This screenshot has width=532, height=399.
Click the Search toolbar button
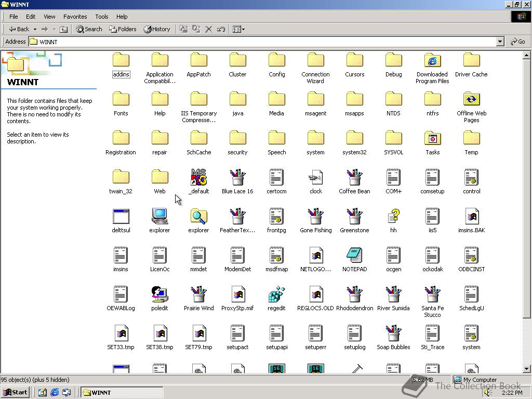(89, 29)
